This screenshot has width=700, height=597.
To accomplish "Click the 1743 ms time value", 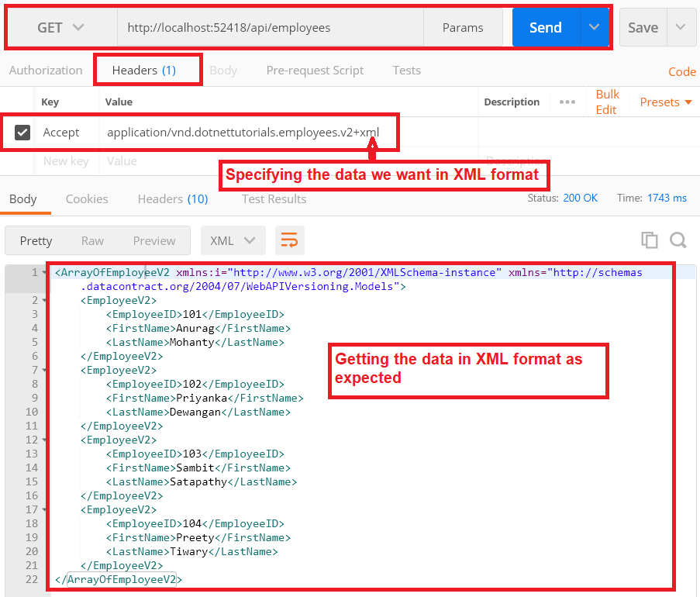I will (667, 198).
